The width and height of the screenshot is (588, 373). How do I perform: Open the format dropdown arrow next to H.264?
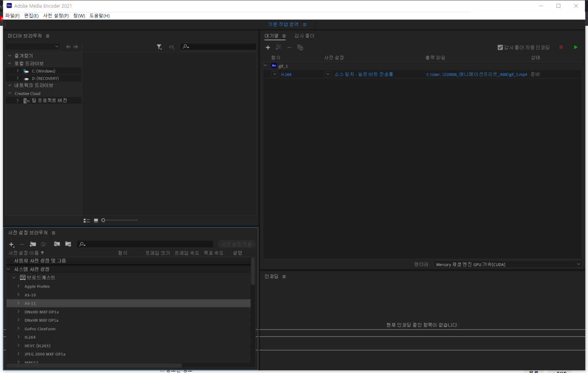coord(275,74)
